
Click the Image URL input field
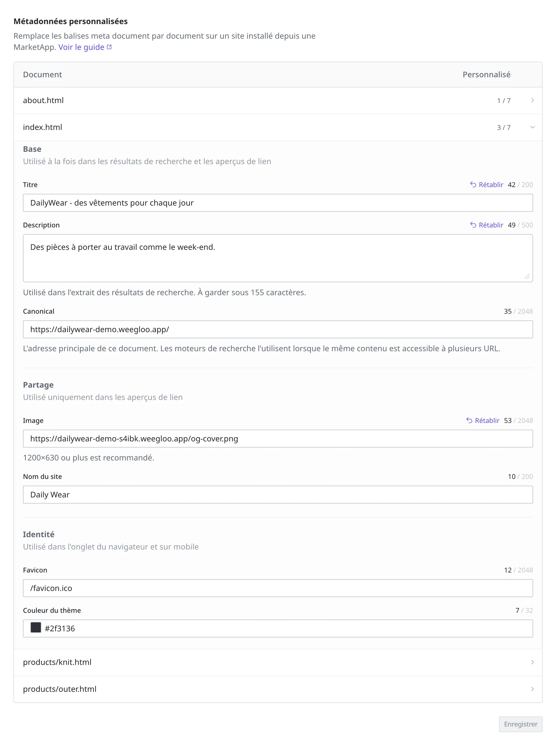(x=278, y=439)
